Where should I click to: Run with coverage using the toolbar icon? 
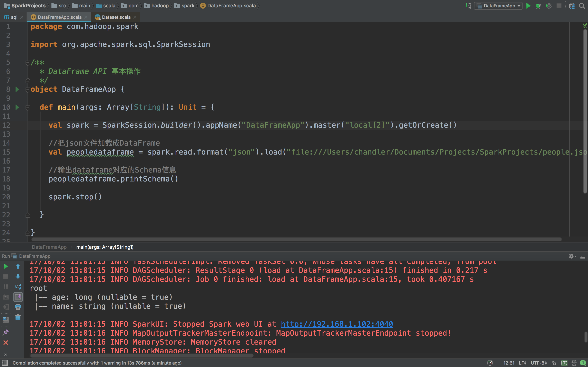coord(549,6)
